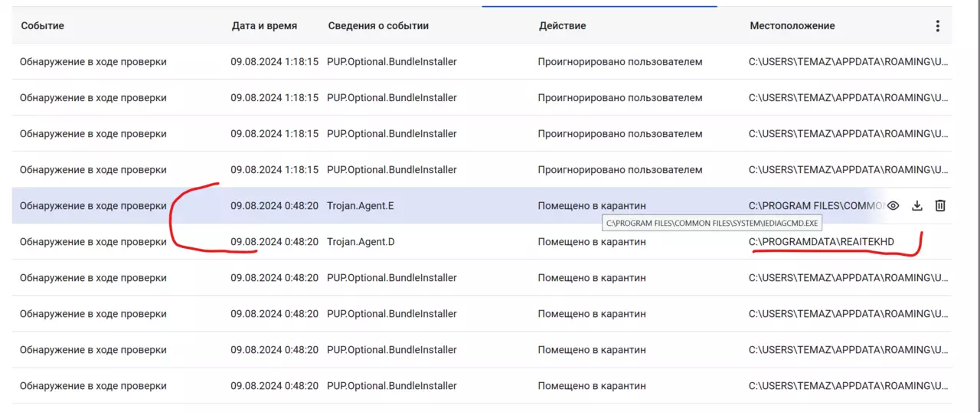Screen dimensions: 980x412
Task: Select the fourth ignored PUP.Optional.BundleInstaller row
Action: 482,170
